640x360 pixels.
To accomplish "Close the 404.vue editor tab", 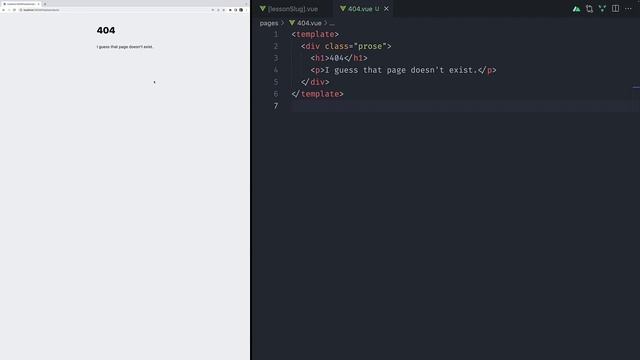I will (x=386, y=9).
